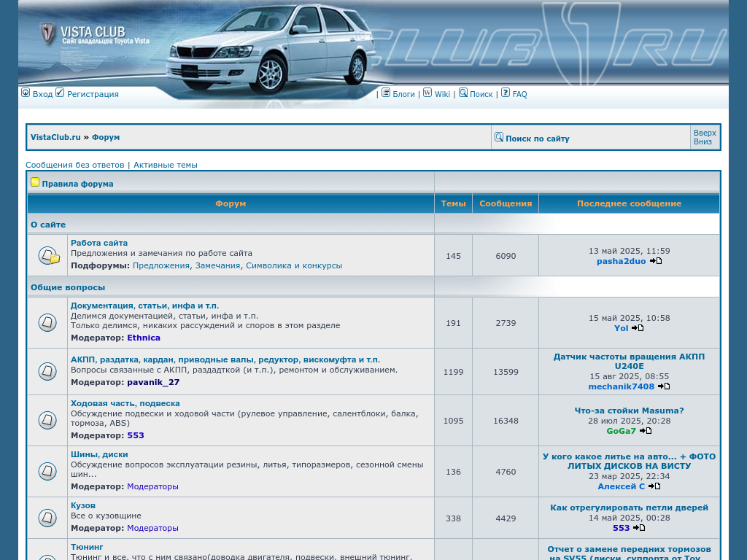Open the АКПП, раздатка, кардан forum
This screenshot has width=747, height=560.
click(x=225, y=359)
